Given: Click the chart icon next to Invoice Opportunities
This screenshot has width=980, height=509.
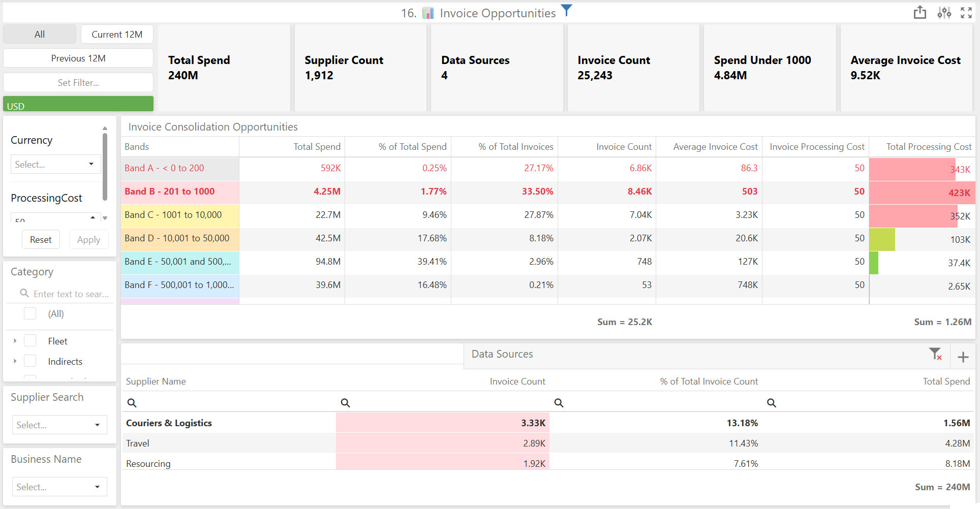Looking at the screenshot, I should tap(428, 13).
